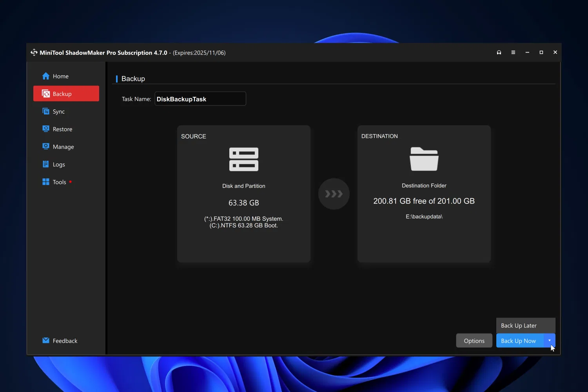Image resolution: width=588 pixels, height=392 pixels.
Task: Click the Destination Folder icon
Action: click(x=424, y=159)
